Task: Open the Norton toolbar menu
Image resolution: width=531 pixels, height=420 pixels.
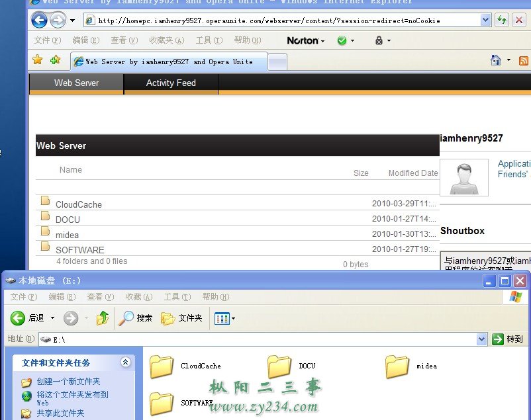Action: (306, 40)
